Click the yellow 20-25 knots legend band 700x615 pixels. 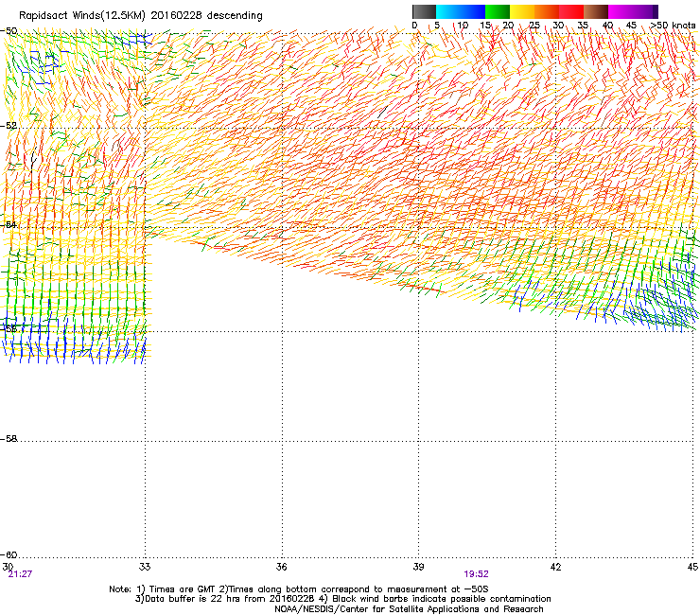pos(522,11)
